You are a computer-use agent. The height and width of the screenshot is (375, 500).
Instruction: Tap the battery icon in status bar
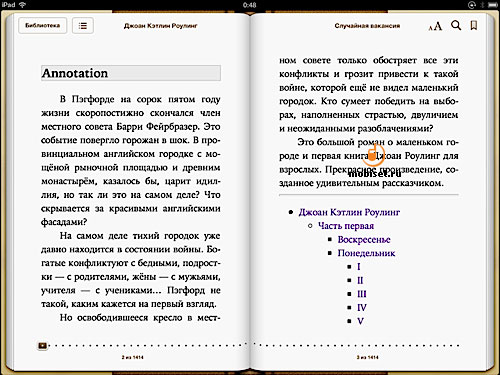click(x=493, y=5)
